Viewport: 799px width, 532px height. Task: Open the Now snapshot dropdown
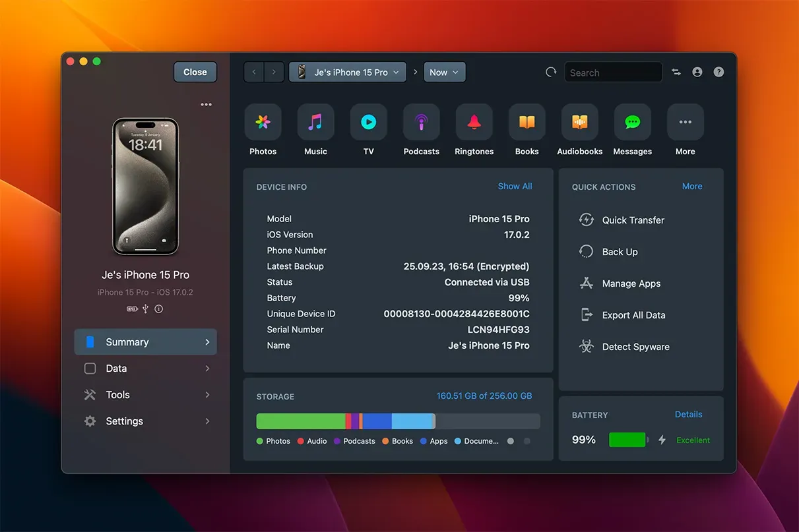click(x=444, y=73)
